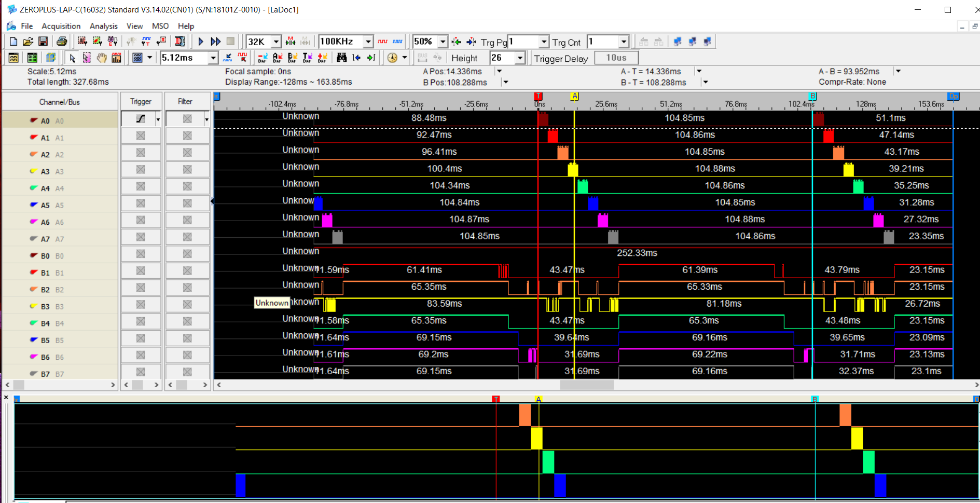The height and width of the screenshot is (503, 980).
Task: Open the File menu
Action: tap(26, 26)
